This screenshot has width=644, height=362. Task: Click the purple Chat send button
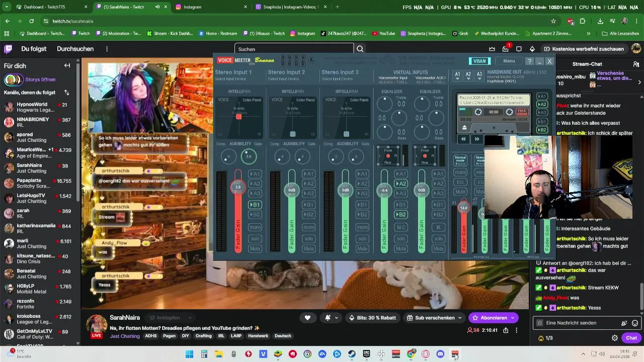pyautogui.click(x=631, y=338)
